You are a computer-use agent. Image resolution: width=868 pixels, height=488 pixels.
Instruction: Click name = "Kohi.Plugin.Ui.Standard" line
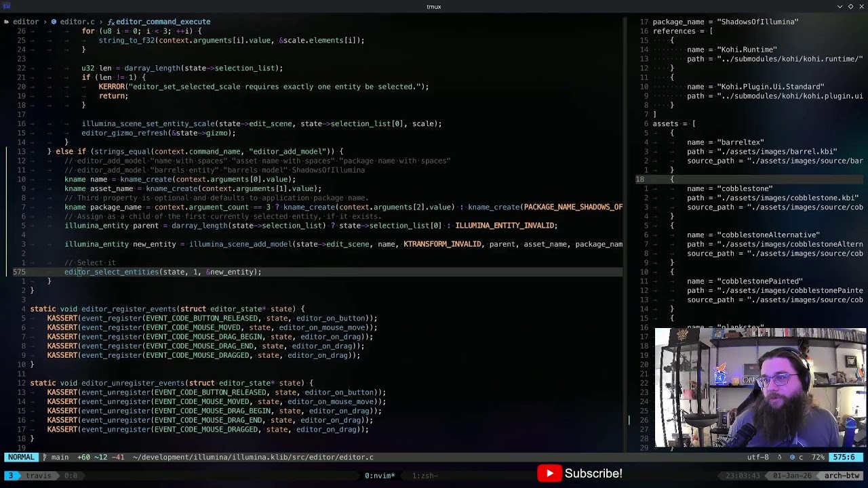tap(755, 87)
